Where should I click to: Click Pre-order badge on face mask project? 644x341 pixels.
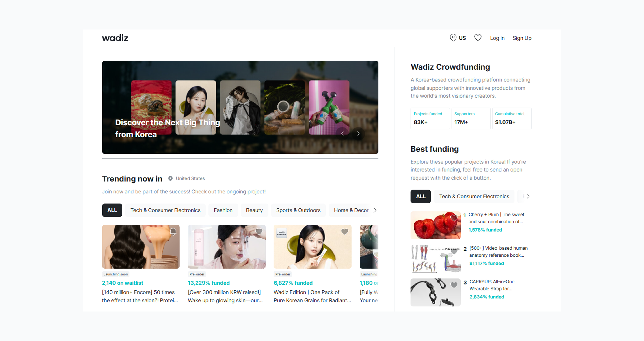(x=197, y=274)
